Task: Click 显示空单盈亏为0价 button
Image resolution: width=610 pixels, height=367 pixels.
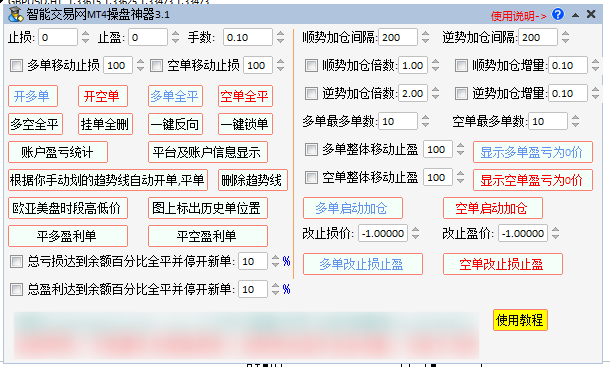Action: click(533, 180)
